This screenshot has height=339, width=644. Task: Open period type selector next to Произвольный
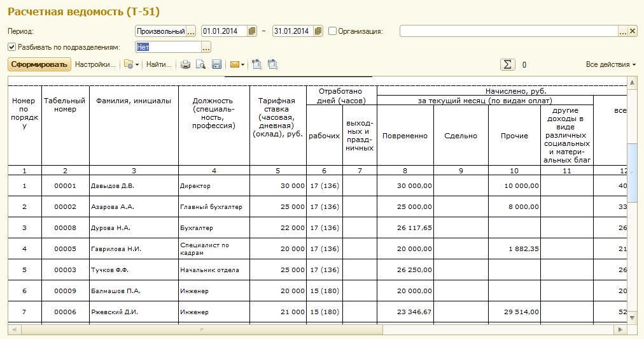pyautogui.click(x=191, y=31)
